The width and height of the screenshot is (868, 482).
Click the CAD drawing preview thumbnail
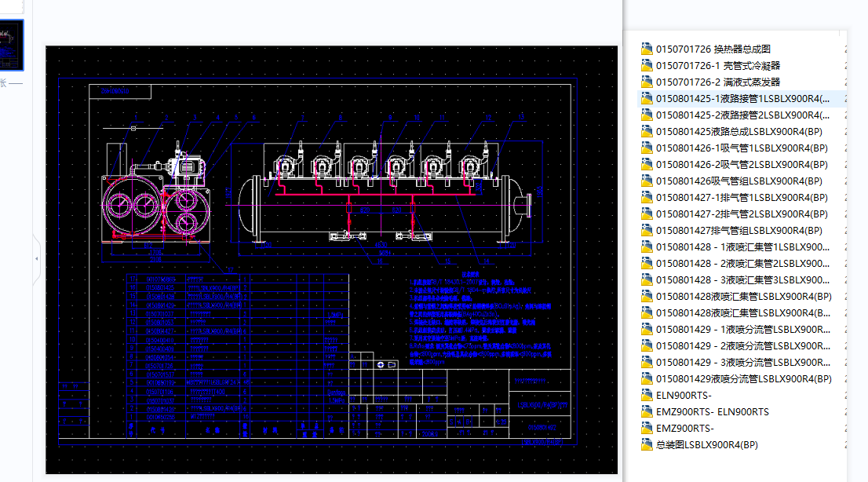point(13,44)
